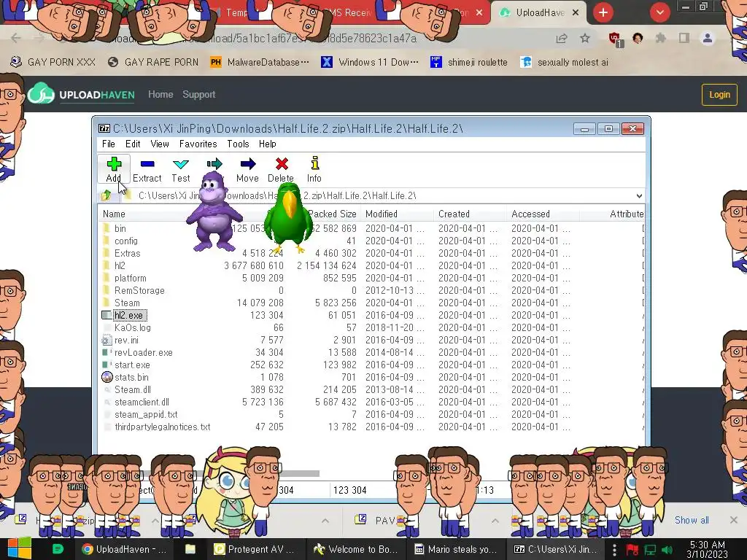Go up one folder level icon
The image size is (747, 560).
(106, 195)
